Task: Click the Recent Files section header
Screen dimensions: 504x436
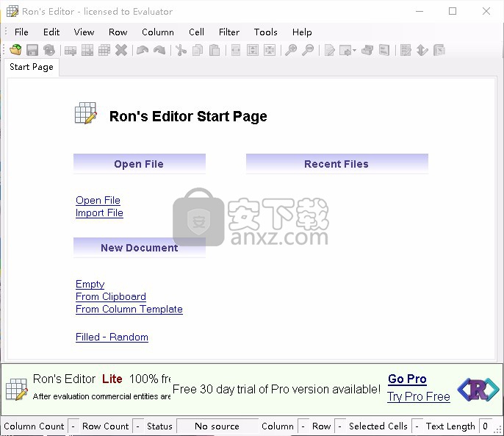Action: 336,164
